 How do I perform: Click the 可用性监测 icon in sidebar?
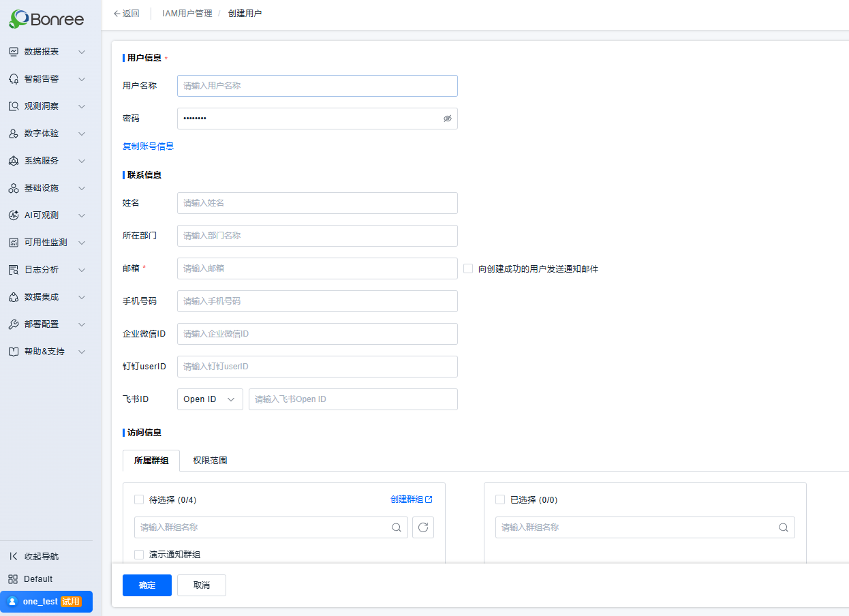coord(14,243)
